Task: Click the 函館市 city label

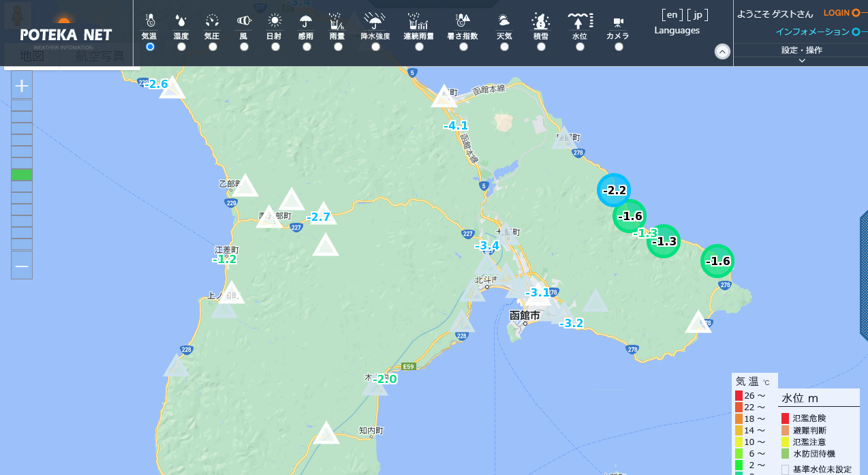Action: 525,316
